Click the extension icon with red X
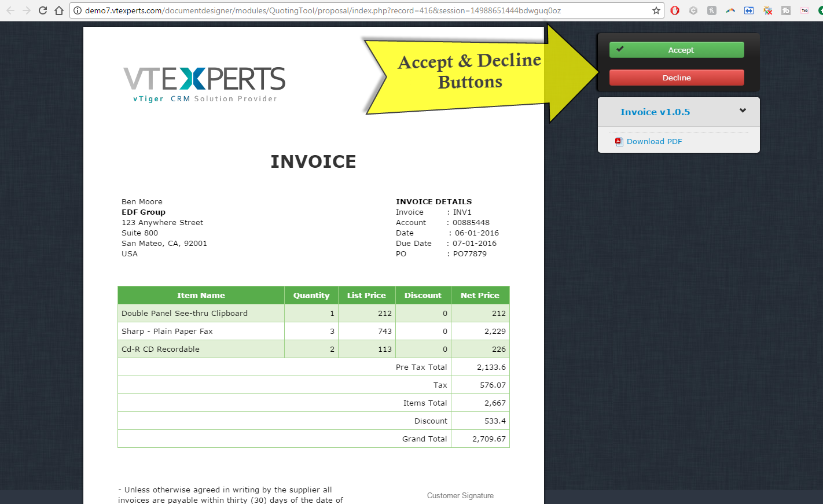This screenshot has height=504, width=823. coord(767,10)
